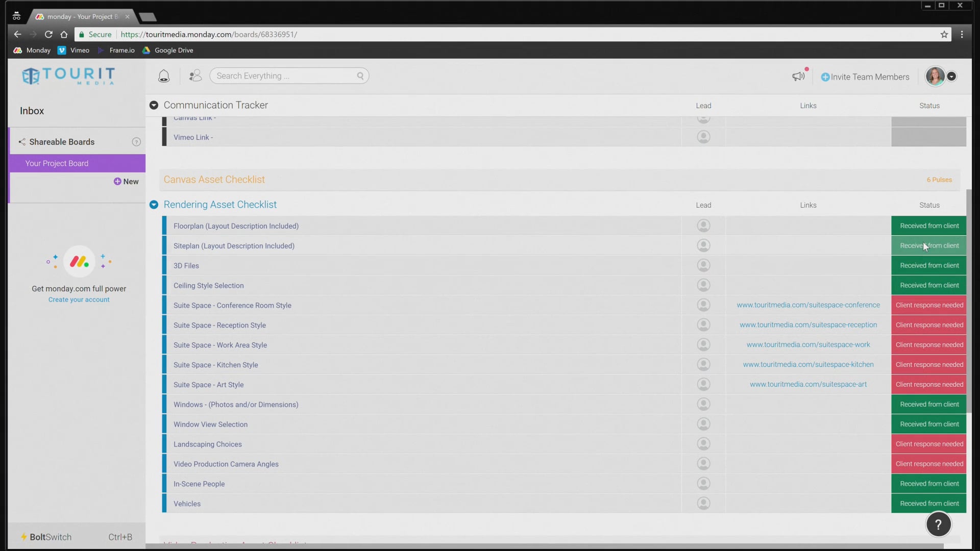Add a New board
This screenshot has width=980, height=551.
[x=126, y=182]
